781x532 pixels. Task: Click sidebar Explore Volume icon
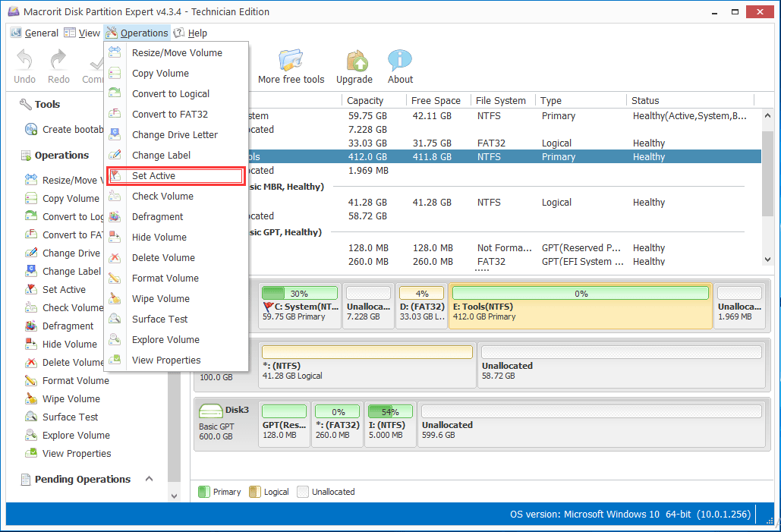pyautogui.click(x=31, y=435)
